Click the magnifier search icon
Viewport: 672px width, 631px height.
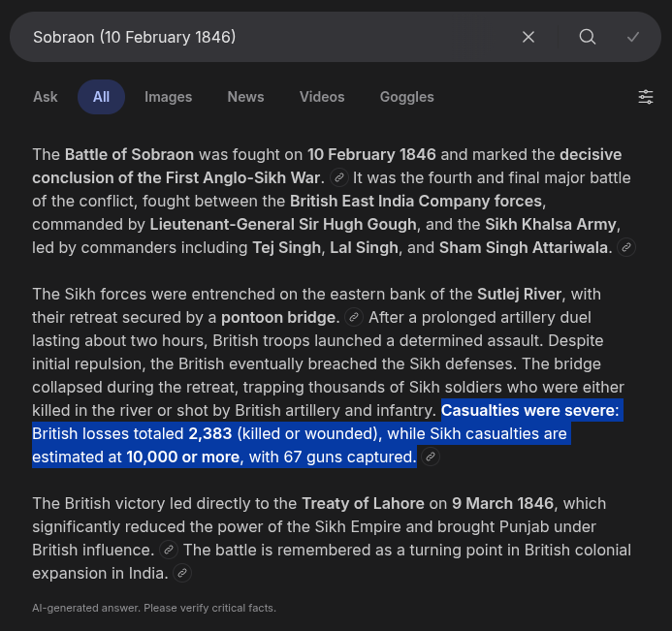tap(588, 37)
